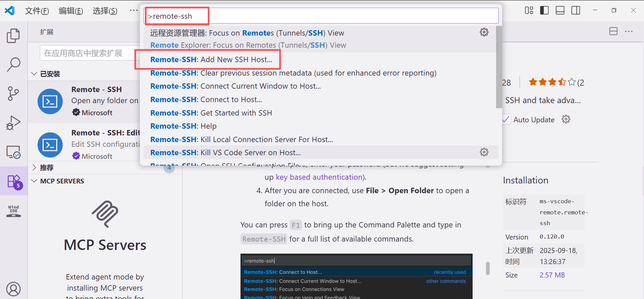Open Accounts menu in activity bar
Viewport: 644px width, 299px height.
(x=13, y=289)
